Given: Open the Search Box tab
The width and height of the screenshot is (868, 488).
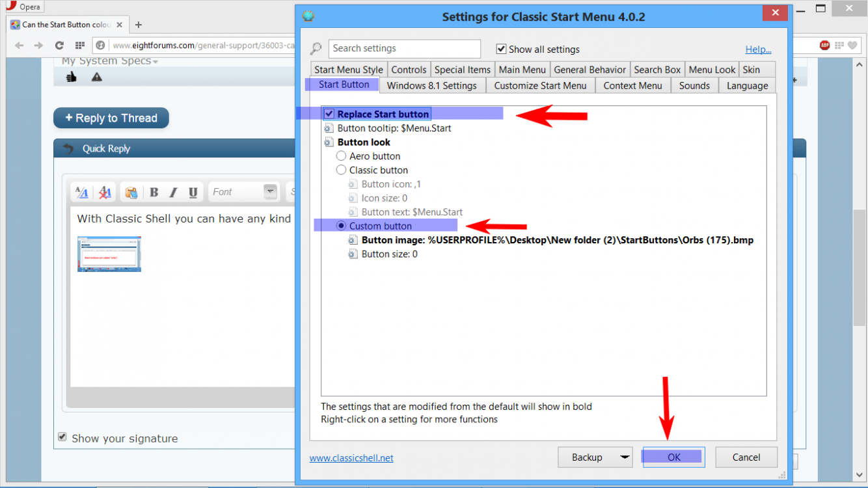Looking at the screenshot, I should tap(657, 70).
